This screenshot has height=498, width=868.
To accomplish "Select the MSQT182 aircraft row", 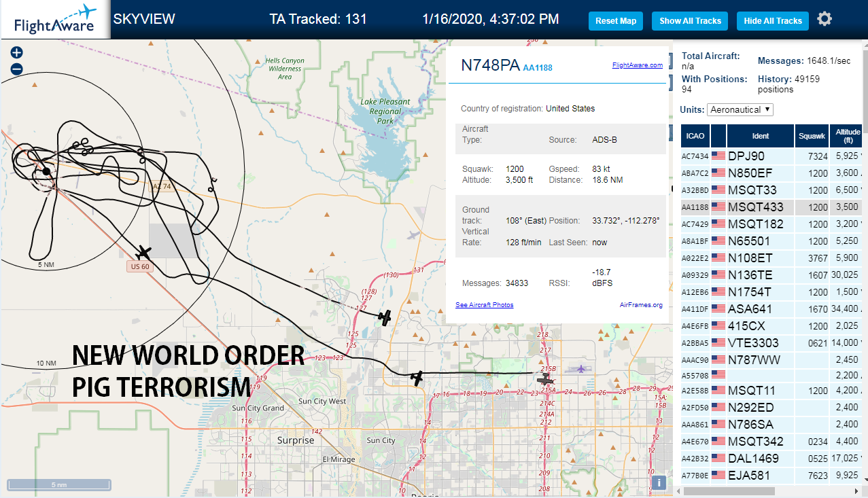I will 773,224.
